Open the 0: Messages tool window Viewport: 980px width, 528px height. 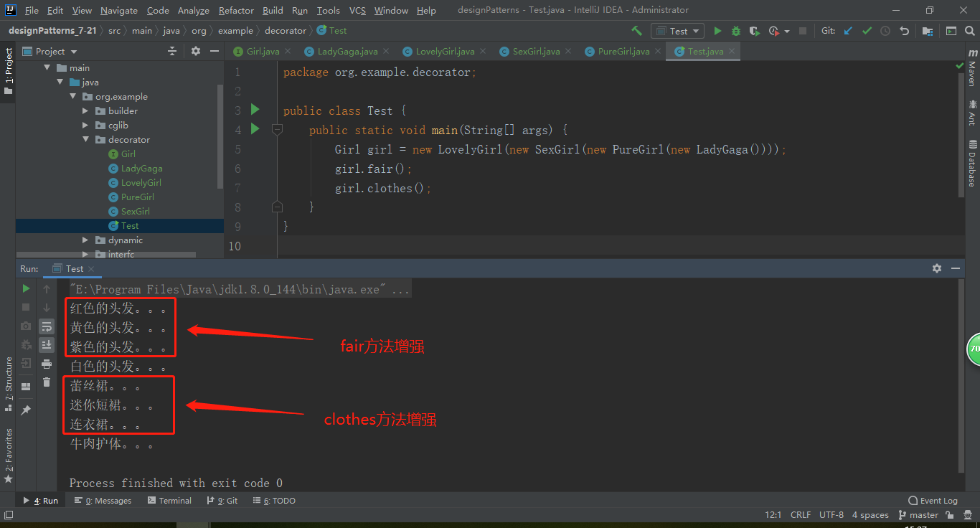[x=103, y=501]
